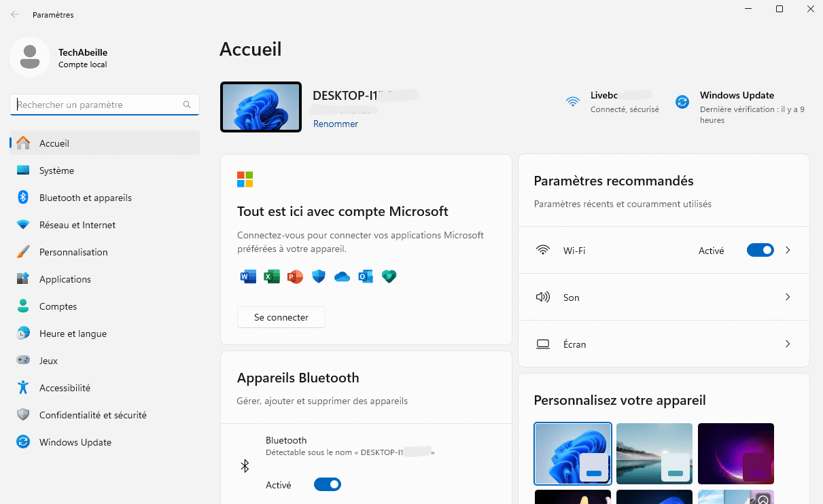Select the Microsoft Family Safety heart icon
Screen dimensions: 823x504
pos(389,276)
